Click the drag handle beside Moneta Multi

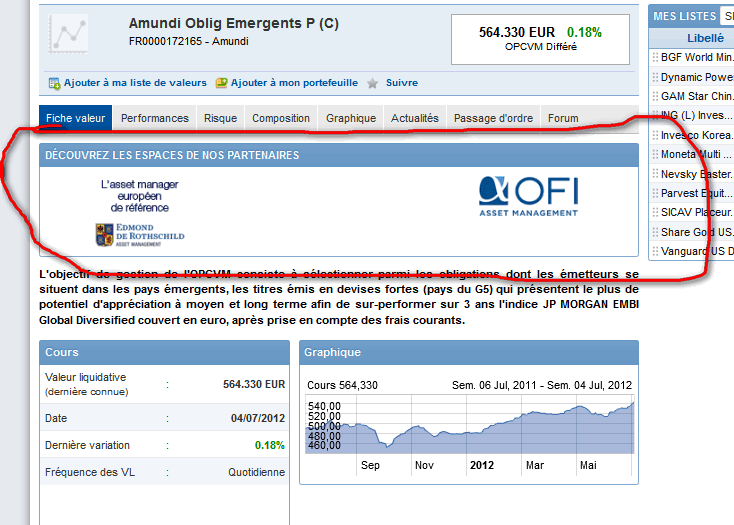(x=655, y=155)
